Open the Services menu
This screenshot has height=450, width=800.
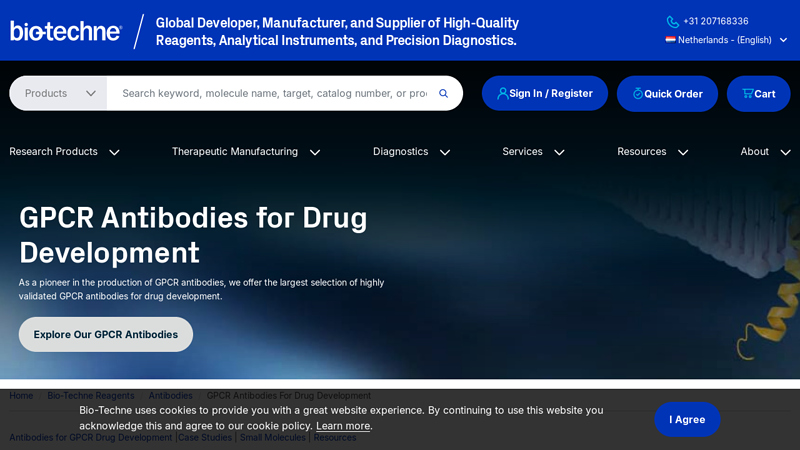522,152
